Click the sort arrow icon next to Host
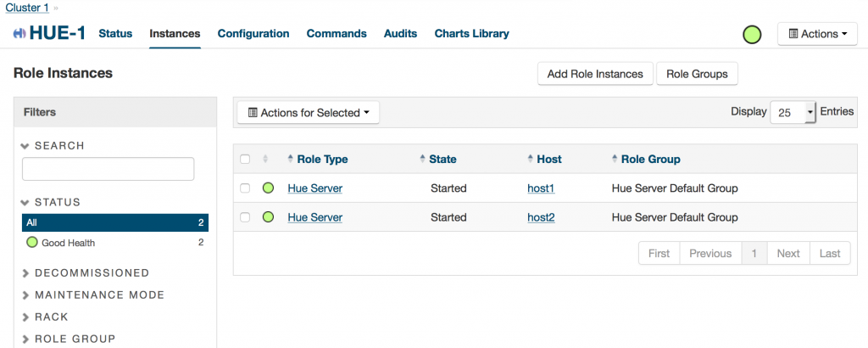 coord(531,159)
